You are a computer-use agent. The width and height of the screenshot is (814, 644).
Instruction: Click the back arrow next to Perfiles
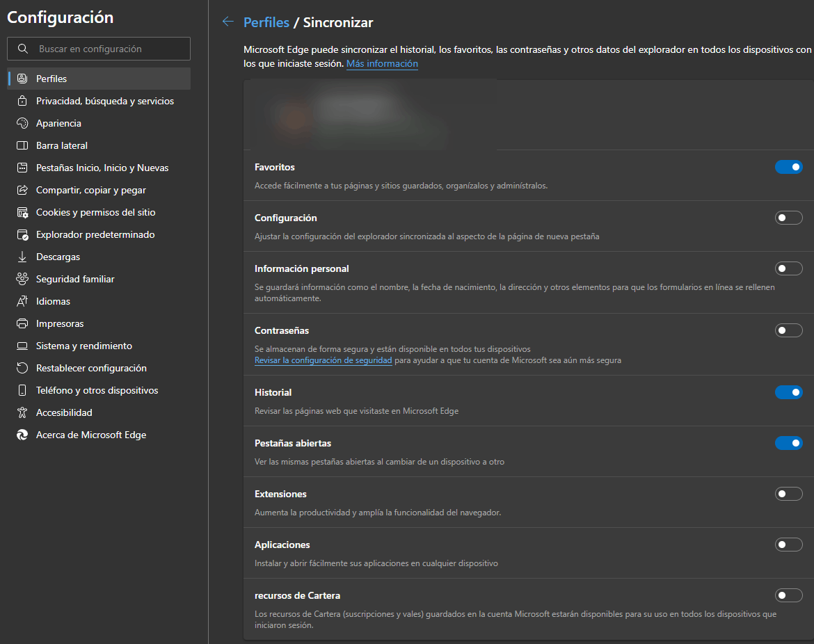pyautogui.click(x=228, y=22)
